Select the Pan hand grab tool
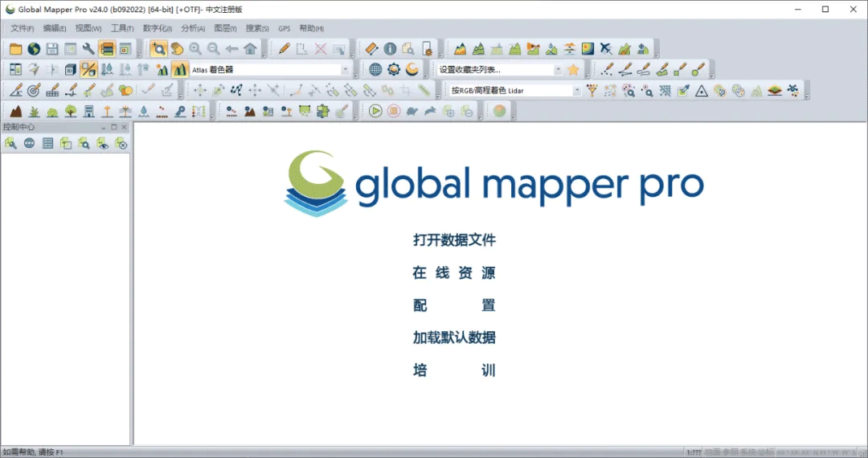The image size is (868, 458). coord(177,49)
